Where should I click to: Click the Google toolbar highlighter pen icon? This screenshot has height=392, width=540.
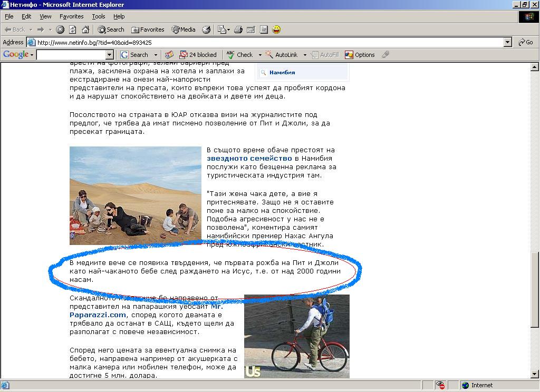[385, 55]
